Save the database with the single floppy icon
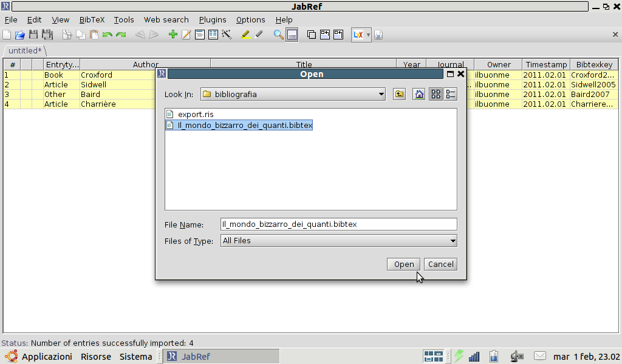Image resolution: width=622 pixels, height=364 pixels. (33, 35)
